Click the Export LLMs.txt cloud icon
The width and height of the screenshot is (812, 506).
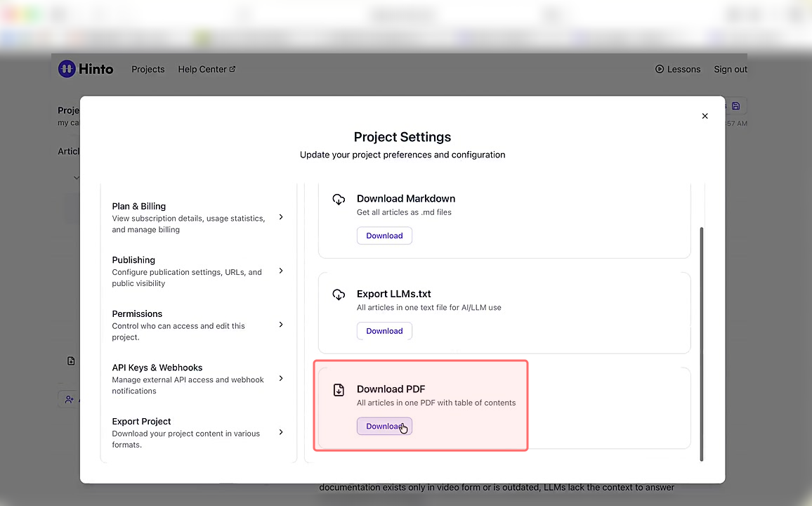tap(339, 294)
